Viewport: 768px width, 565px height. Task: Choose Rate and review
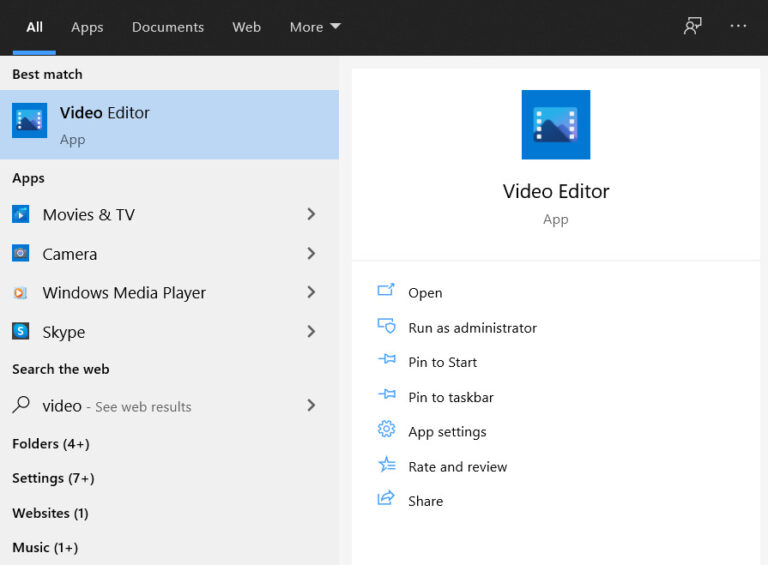457,467
